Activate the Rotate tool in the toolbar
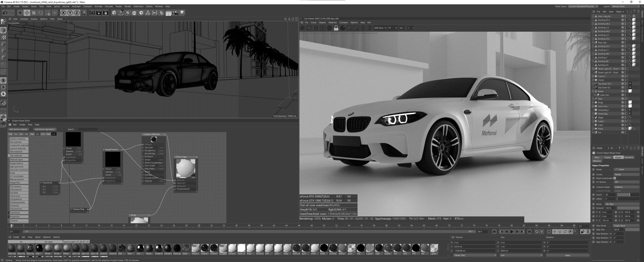644x262 pixels. point(41,13)
